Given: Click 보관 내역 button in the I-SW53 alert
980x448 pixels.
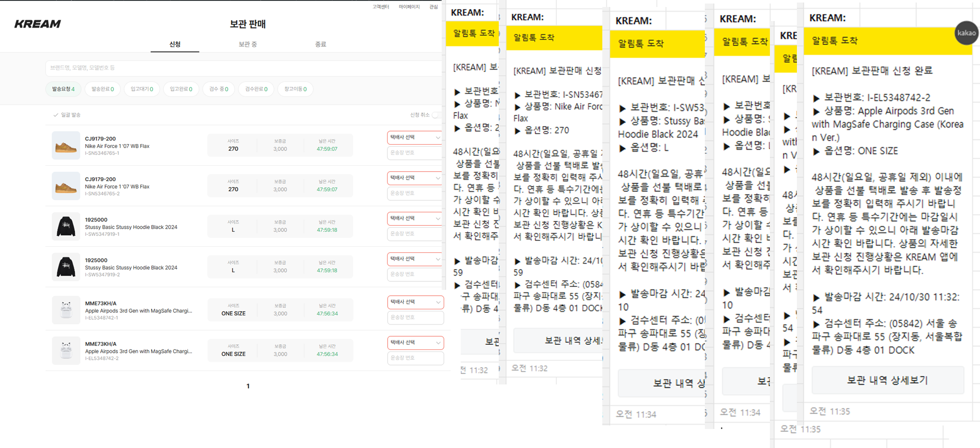Looking at the screenshot, I should tap(661, 383).
